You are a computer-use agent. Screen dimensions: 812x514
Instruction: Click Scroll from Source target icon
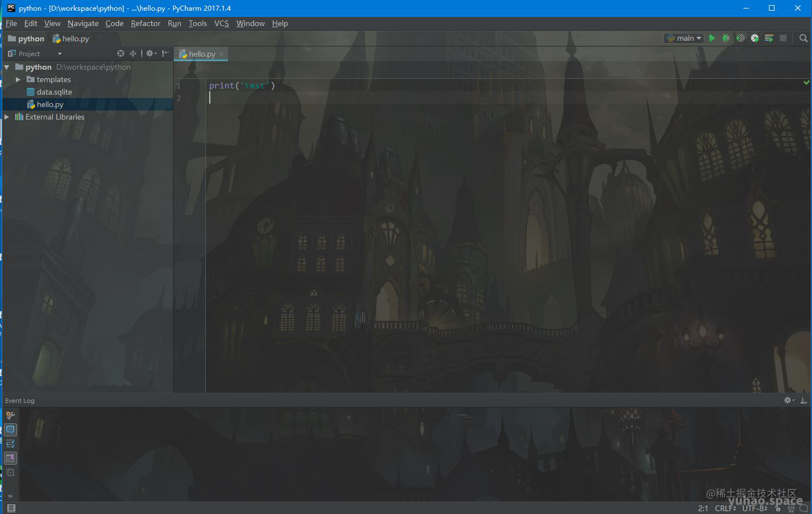(120, 53)
